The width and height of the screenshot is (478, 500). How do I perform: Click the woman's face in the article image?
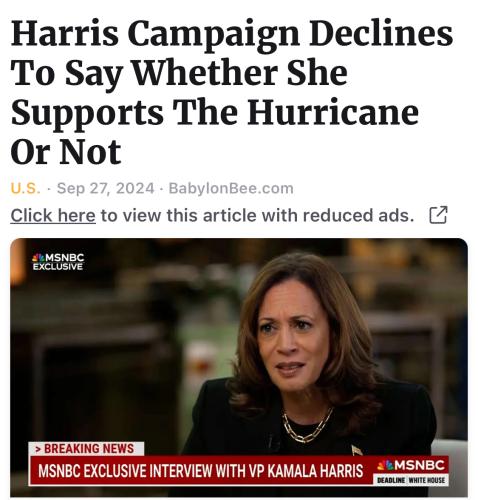[292, 338]
